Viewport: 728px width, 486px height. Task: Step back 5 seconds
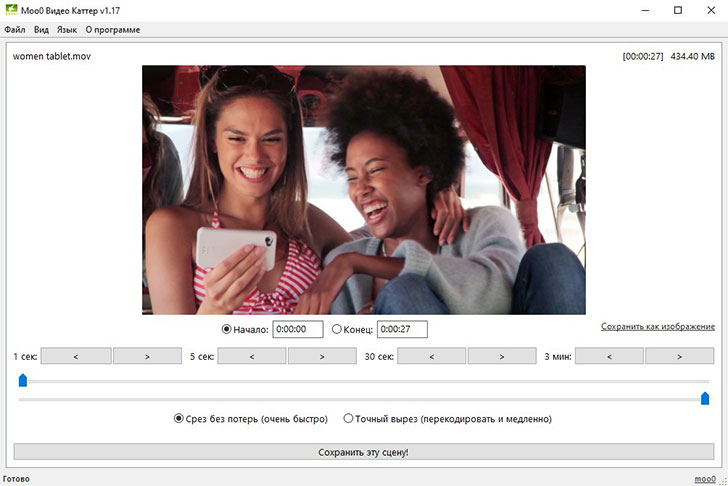252,356
